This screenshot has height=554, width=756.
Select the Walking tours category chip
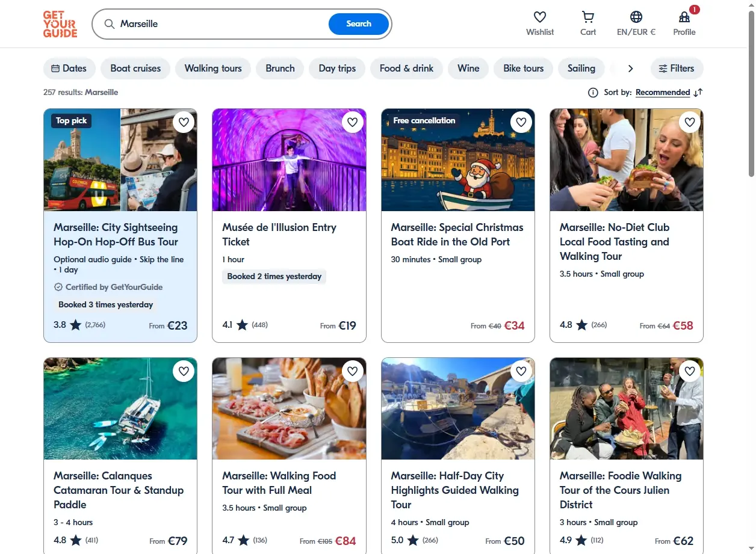pos(213,69)
